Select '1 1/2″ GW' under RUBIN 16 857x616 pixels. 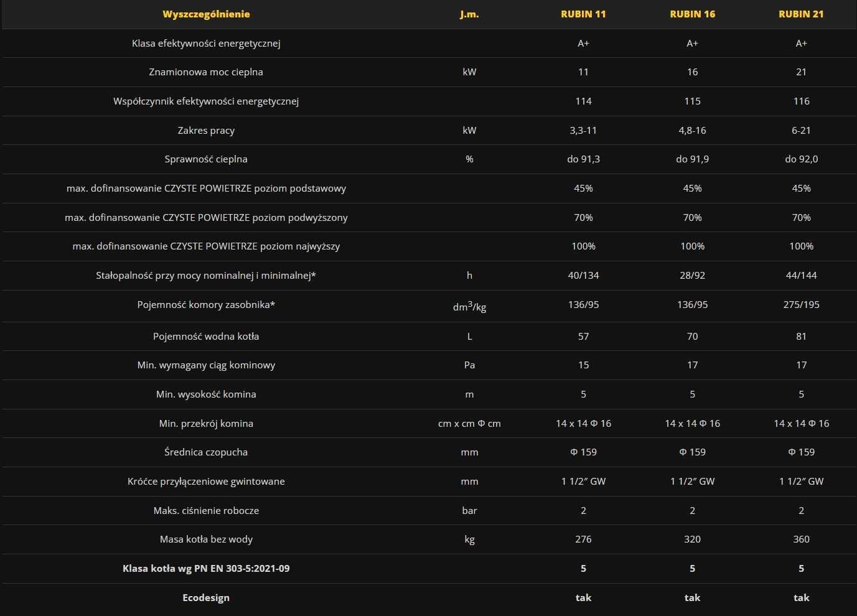coord(692,482)
